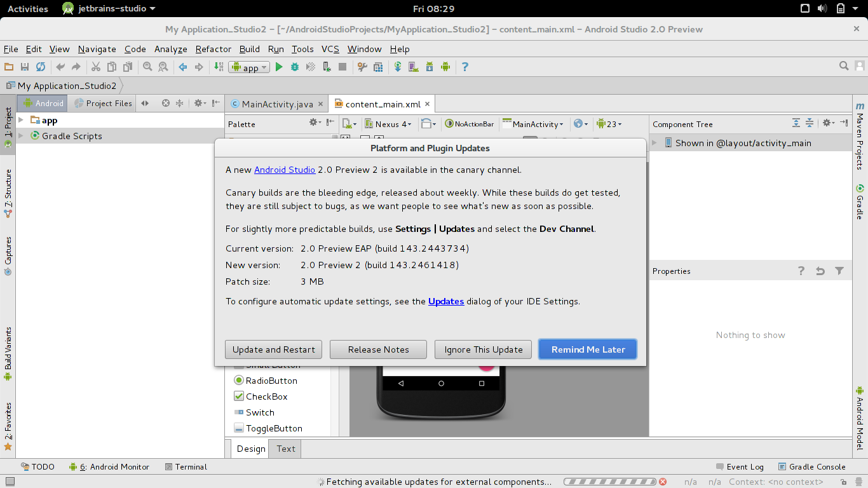The width and height of the screenshot is (868, 488).
Task: Open the API 23 version dropdown
Action: (x=609, y=124)
